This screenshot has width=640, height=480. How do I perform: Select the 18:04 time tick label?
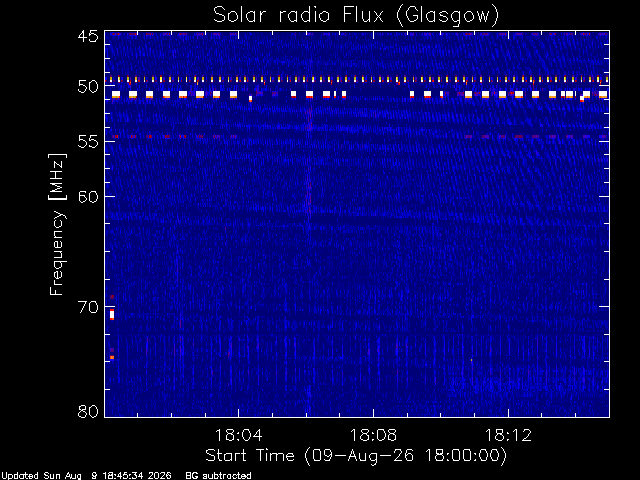238,435
